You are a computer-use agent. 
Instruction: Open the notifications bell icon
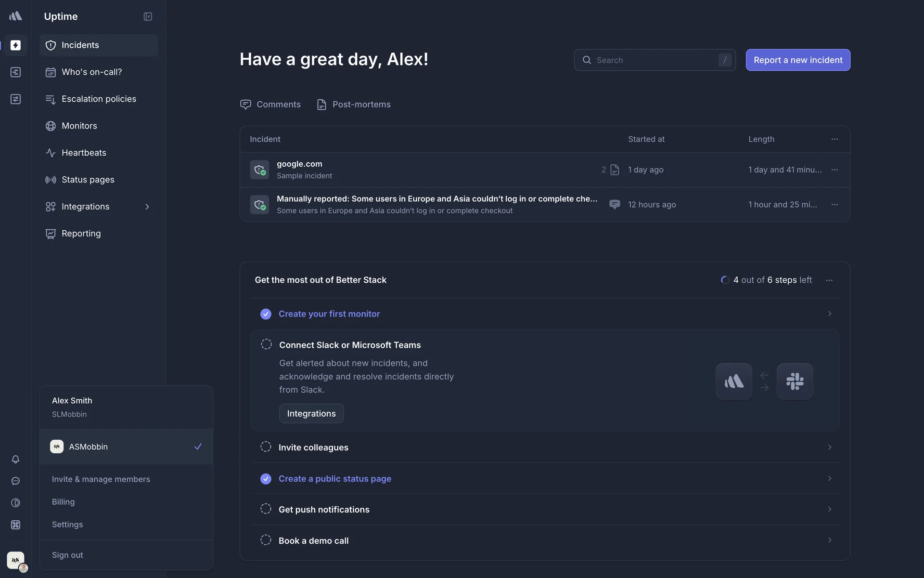(15, 460)
